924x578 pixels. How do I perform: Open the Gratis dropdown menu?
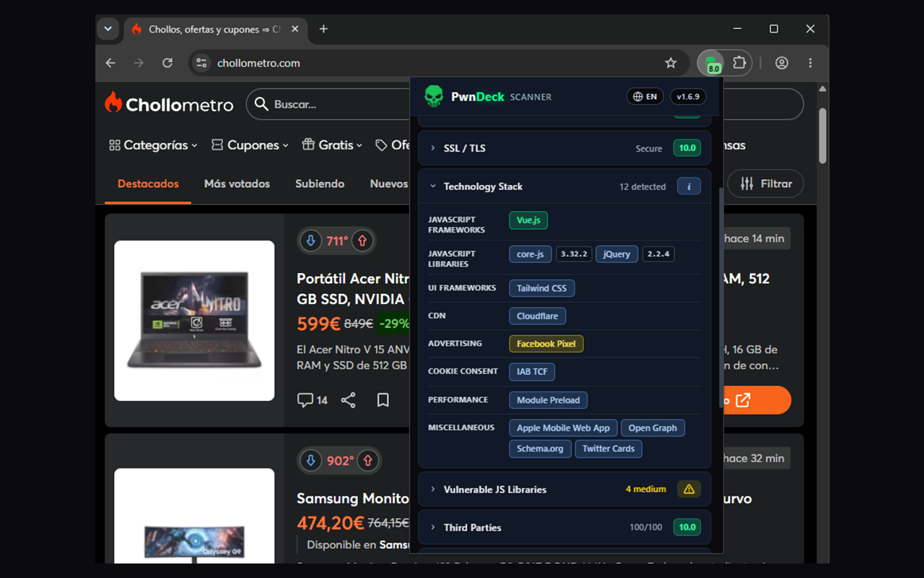click(332, 145)
